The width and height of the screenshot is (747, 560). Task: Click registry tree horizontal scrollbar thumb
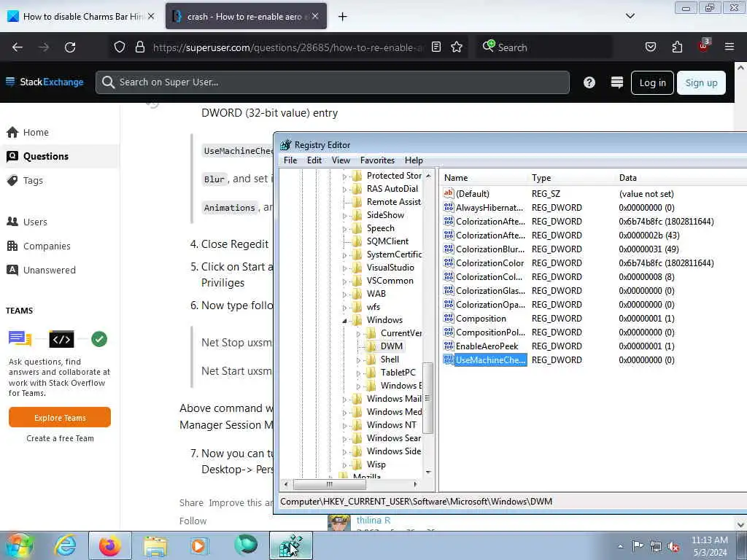pyautogui.click(x=330, y=484)
